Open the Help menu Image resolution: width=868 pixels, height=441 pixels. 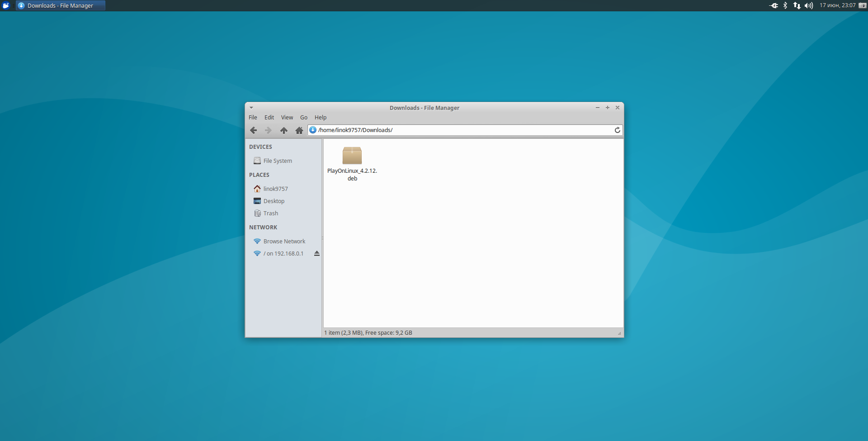321,118
